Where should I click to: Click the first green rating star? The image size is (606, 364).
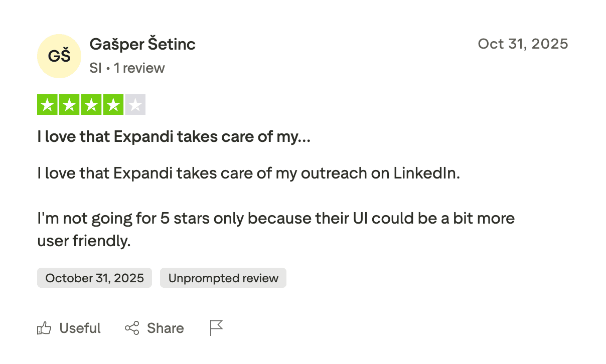pos(47,105)
